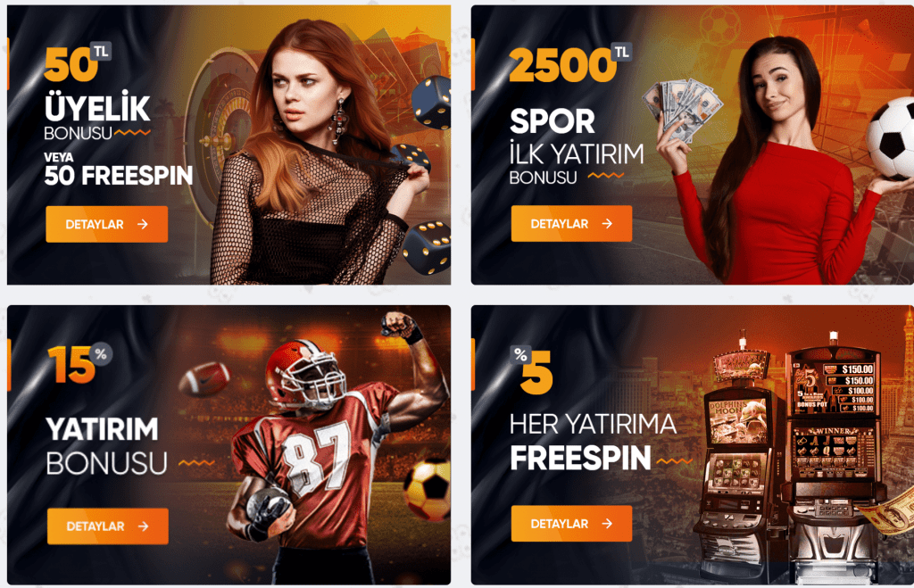
Task: Click the arrow icon in Üyelik Detaylar button
Action: (x=143, y=224)
